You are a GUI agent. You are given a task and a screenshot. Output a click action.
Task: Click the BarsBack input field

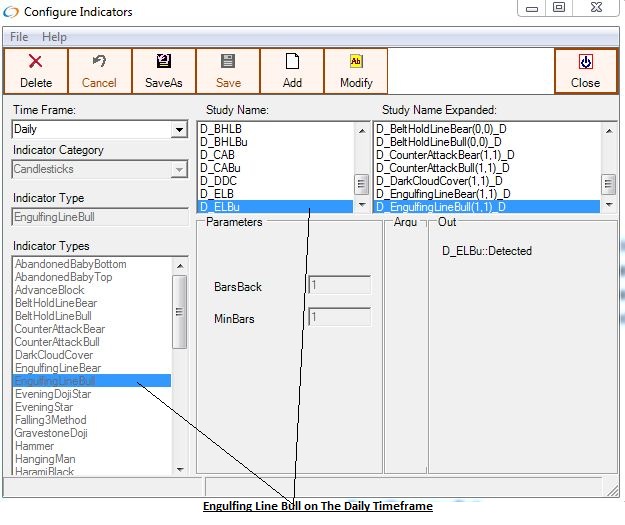click(x=339, y=285)
